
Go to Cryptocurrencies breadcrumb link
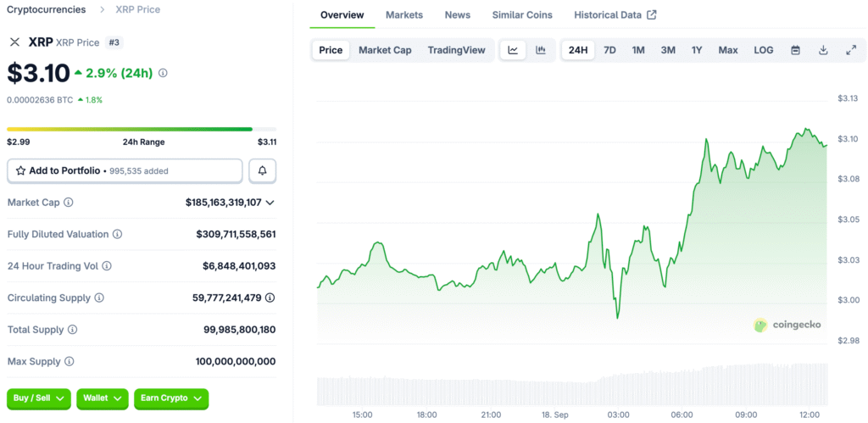[x=47, y=9]
